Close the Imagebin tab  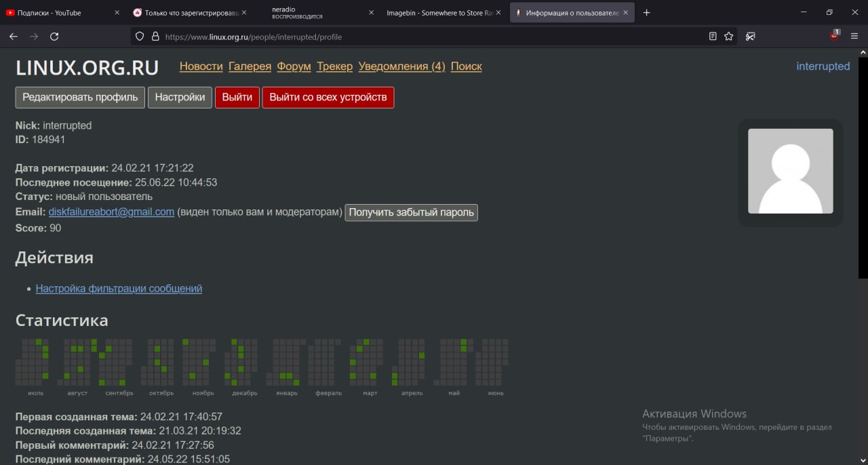point(498,13)
